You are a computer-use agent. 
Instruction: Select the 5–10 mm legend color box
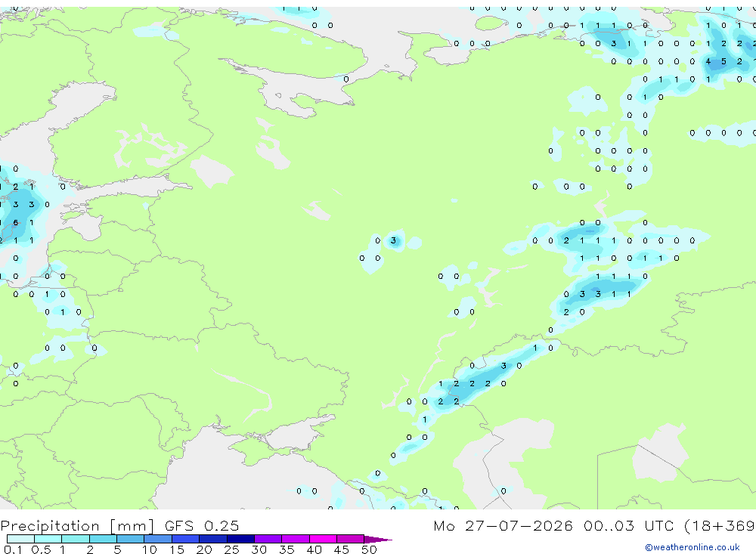(x=131, y=539)
